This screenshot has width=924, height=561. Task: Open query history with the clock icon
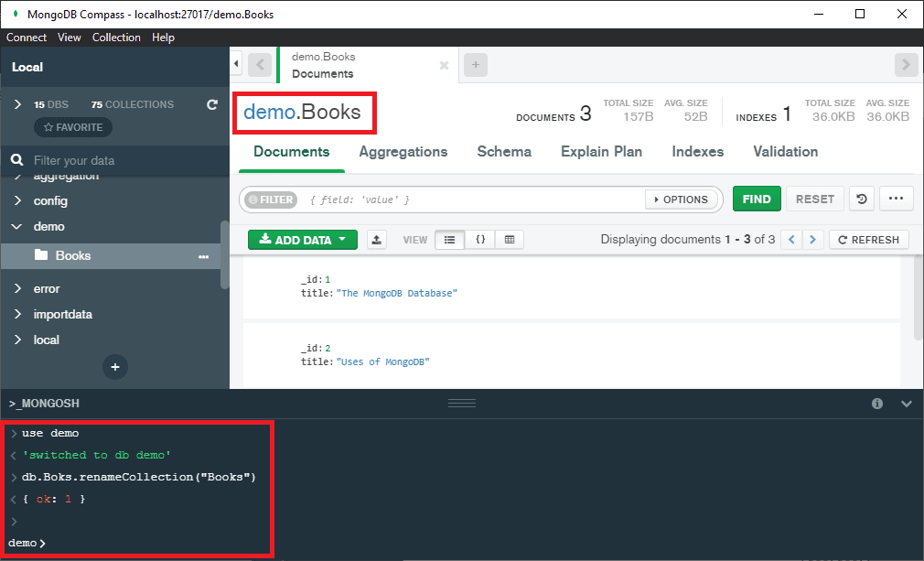tap(861, 198)
